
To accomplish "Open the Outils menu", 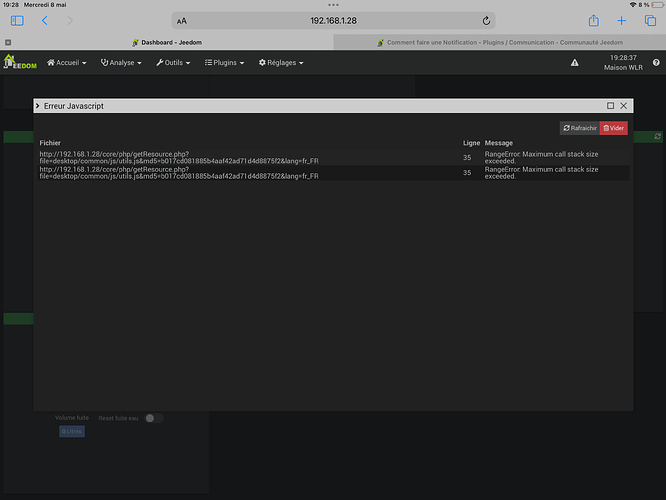I will 173,62.
